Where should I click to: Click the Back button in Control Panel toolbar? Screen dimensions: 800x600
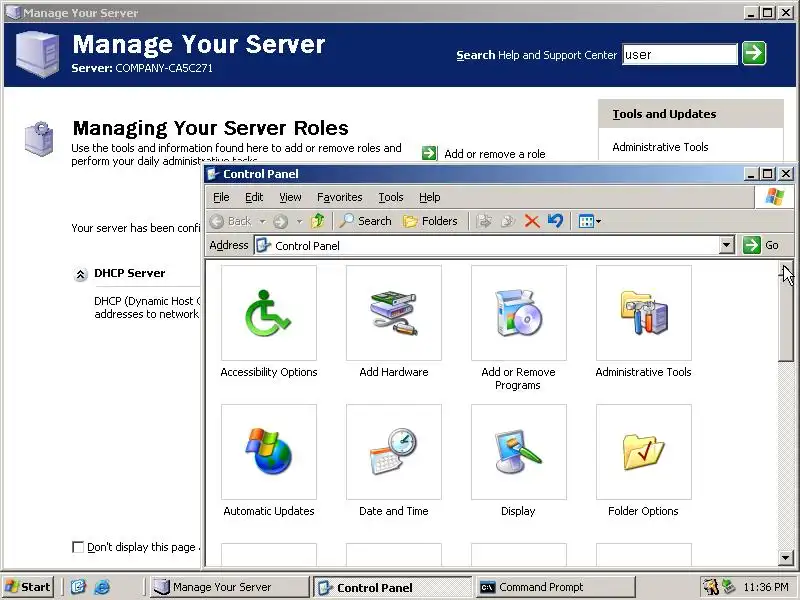pos(231,221)
